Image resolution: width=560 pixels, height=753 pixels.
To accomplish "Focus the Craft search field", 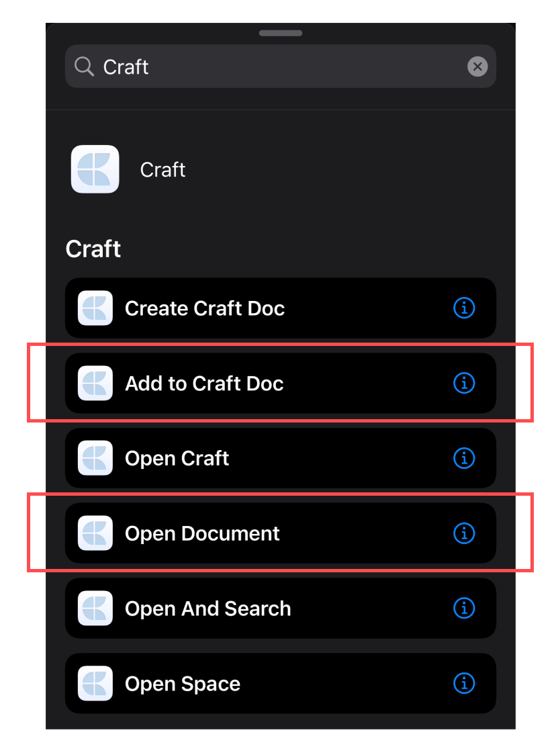I will coord(280,67).
